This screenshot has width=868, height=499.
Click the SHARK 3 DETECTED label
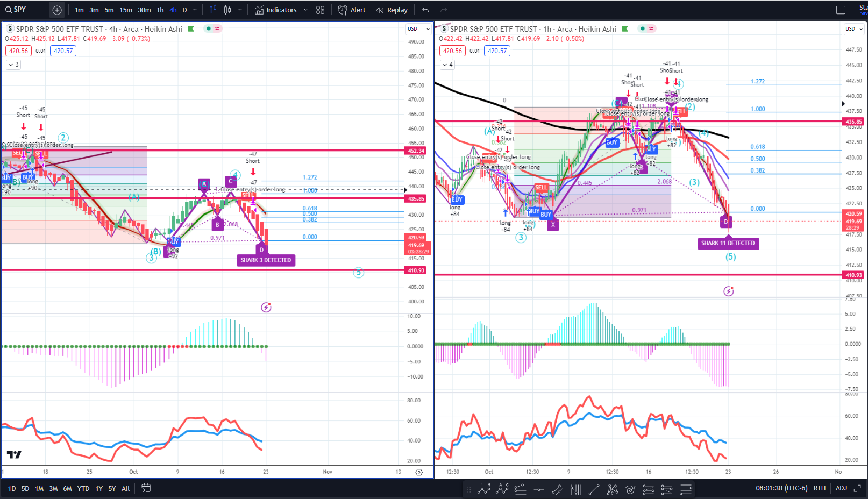click(x=266, y=260)
